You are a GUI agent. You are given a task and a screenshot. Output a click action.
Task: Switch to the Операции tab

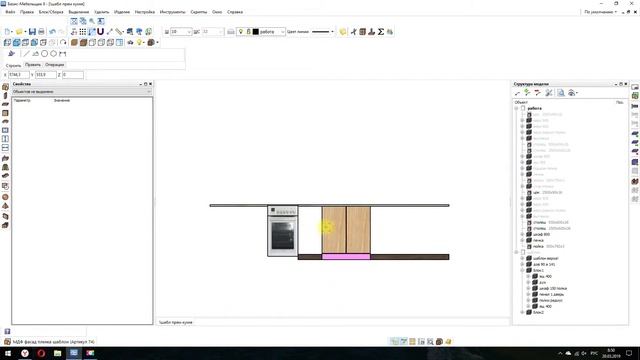54,64
